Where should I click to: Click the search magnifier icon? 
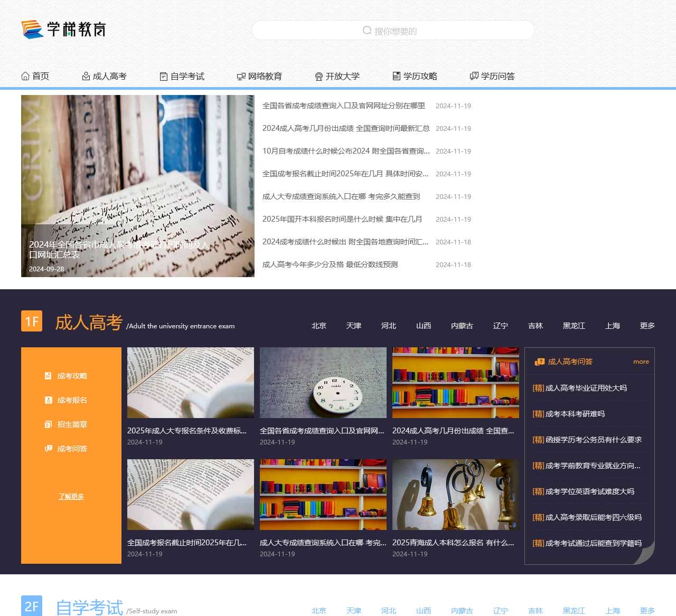(367, 30)
